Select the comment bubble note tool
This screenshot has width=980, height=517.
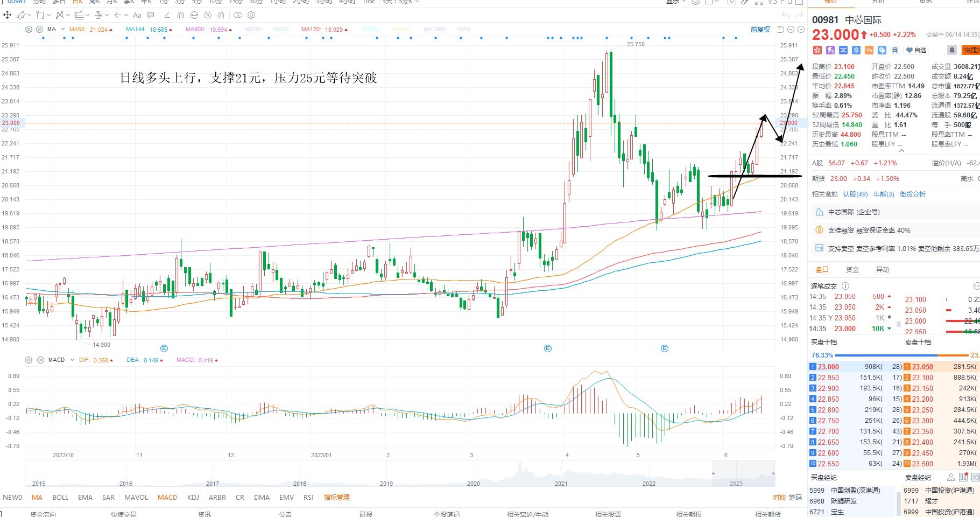pyautogui.click(x=151, y=15)
